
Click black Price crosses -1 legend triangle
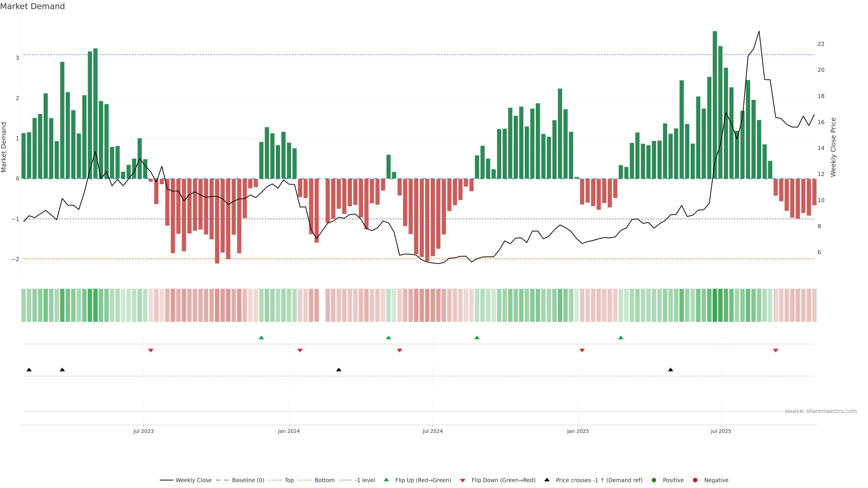click(x=547, y=480)
